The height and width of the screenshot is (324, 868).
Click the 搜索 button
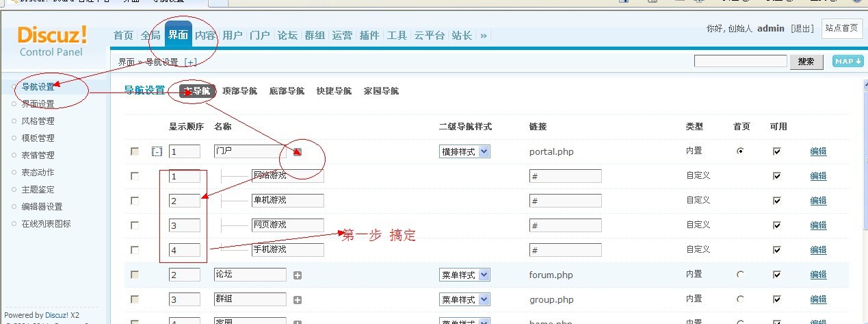[x=806, y=62]
